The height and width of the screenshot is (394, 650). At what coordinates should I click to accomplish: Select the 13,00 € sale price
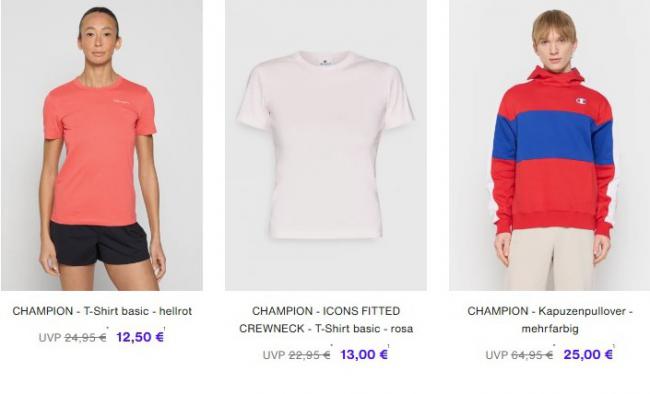364,355
